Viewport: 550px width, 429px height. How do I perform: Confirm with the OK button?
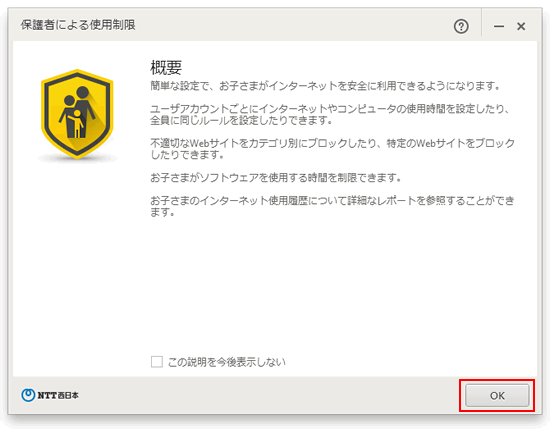click(497, 395)
